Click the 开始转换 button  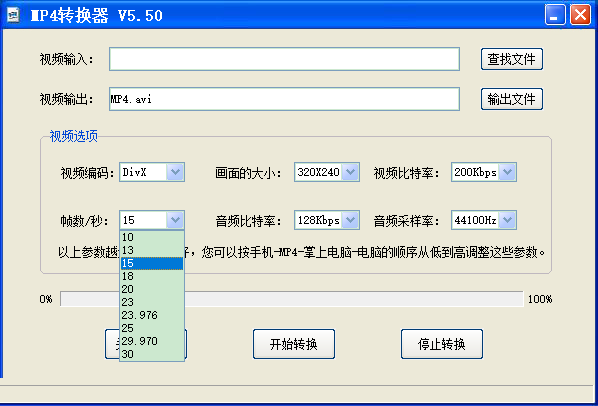(x=294, y=344)
